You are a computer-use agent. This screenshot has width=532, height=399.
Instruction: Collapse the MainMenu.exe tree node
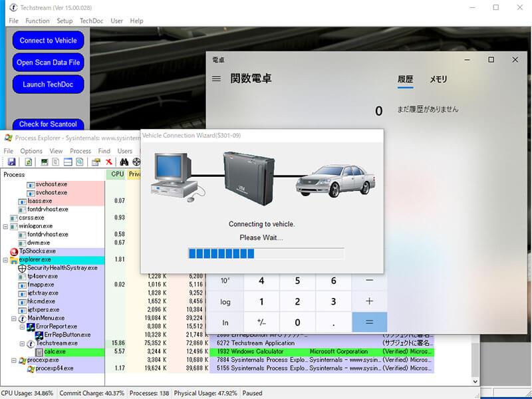pos(14,319)
